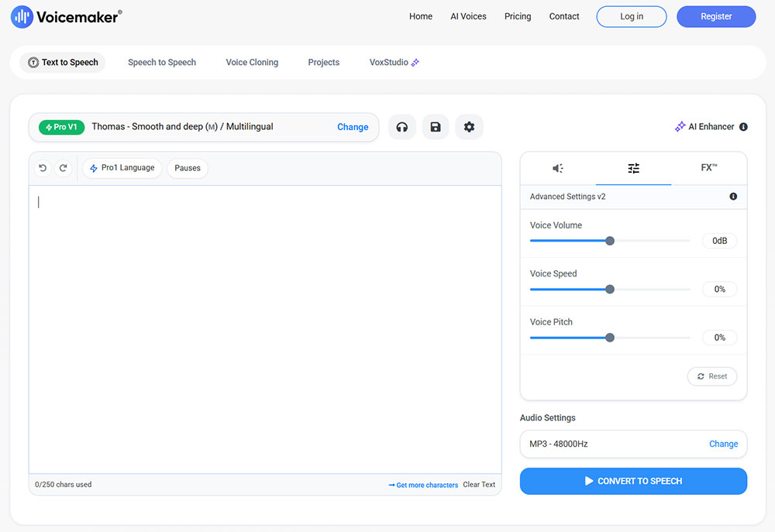Open the Text to Speech tab
The image size is (775, 532).
point(63,62)
